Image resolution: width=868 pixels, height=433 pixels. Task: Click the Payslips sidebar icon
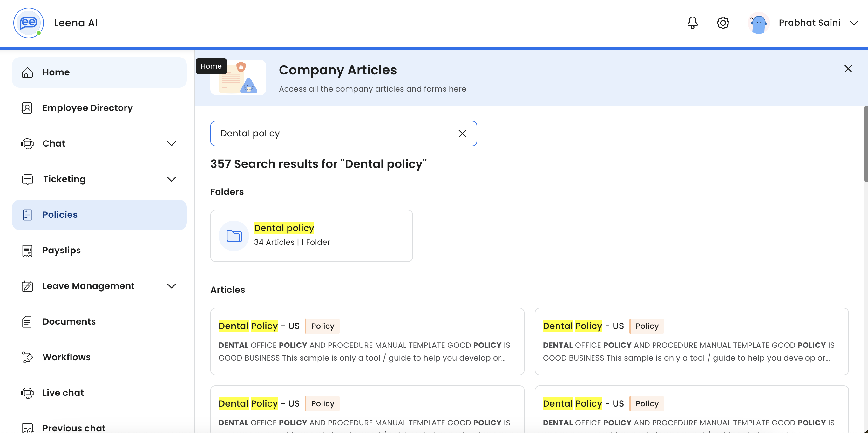point(27,251)
